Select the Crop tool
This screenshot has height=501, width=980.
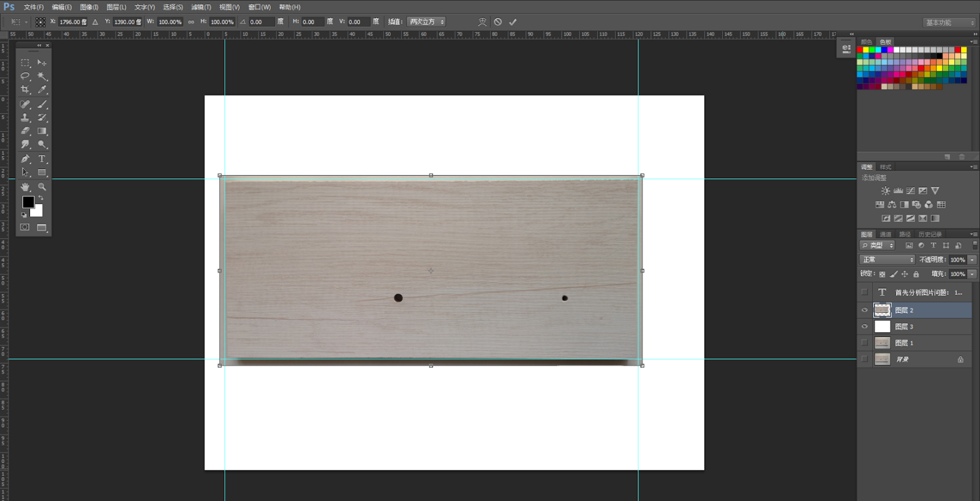pos(25,89)
